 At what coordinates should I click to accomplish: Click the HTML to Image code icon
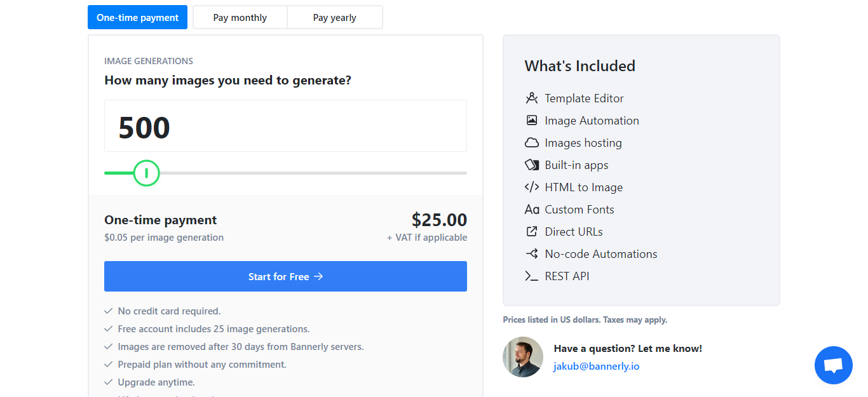(532, 187)
